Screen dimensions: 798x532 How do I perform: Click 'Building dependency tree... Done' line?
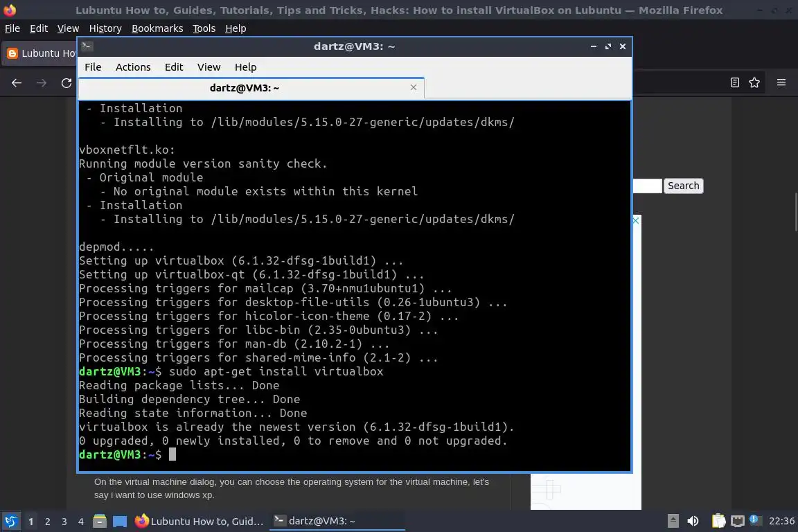coord(189,399)
